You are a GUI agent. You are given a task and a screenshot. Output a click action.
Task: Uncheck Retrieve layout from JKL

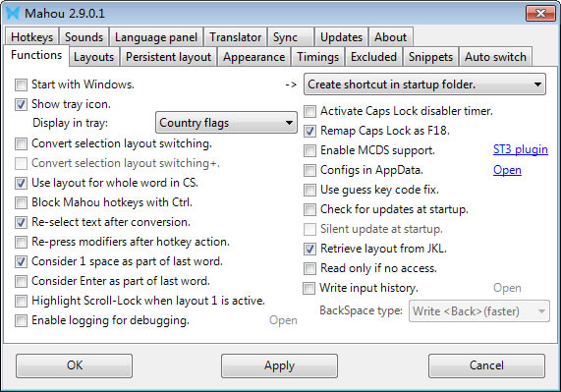pos(309,249)
